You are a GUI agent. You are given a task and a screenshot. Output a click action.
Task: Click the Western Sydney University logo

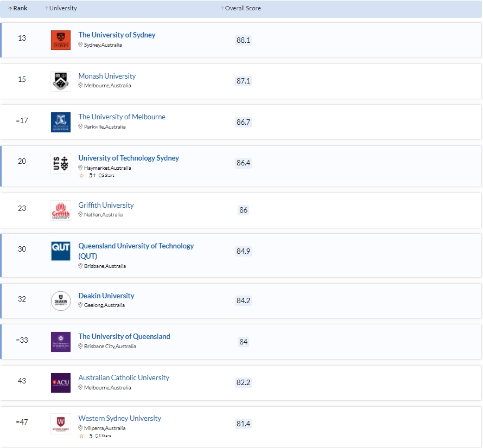click(60, 424)
